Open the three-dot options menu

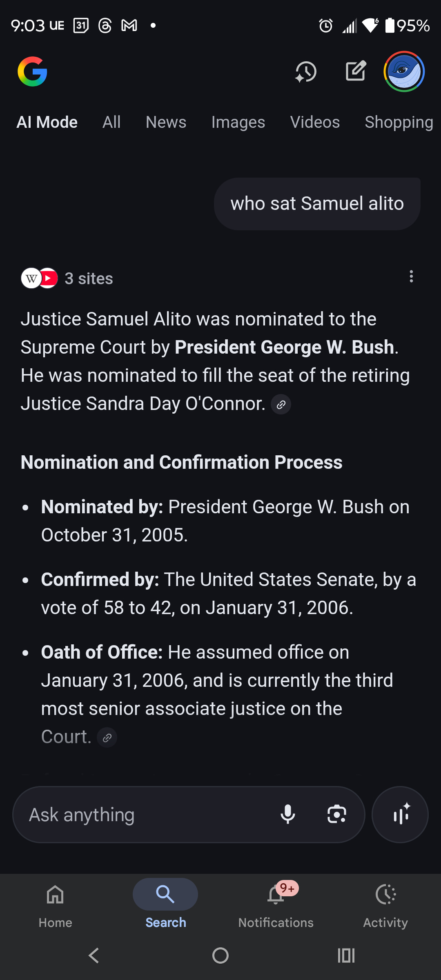(411, 276)
